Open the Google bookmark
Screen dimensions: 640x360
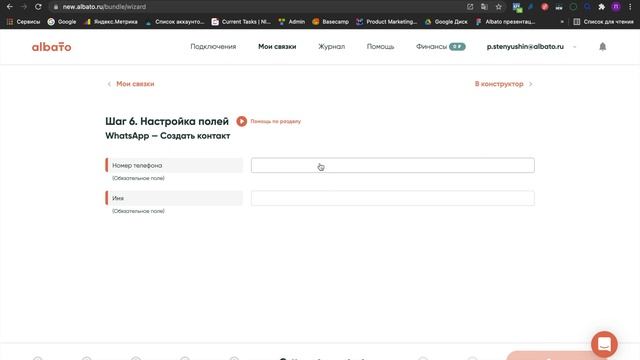62,22
